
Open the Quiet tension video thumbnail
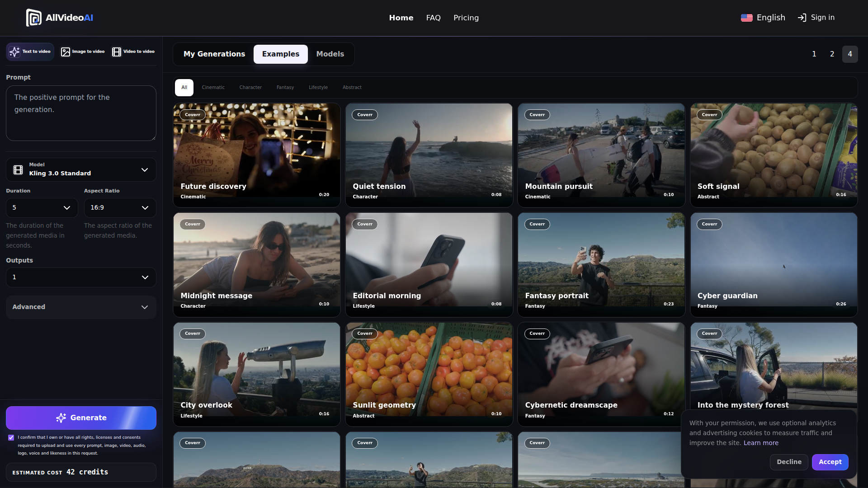(429, 155)
